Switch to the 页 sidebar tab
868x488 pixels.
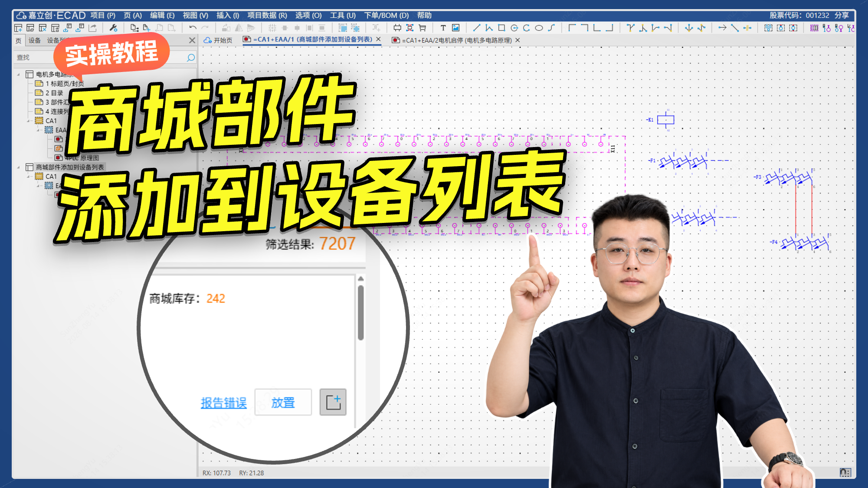pos(18,40)
